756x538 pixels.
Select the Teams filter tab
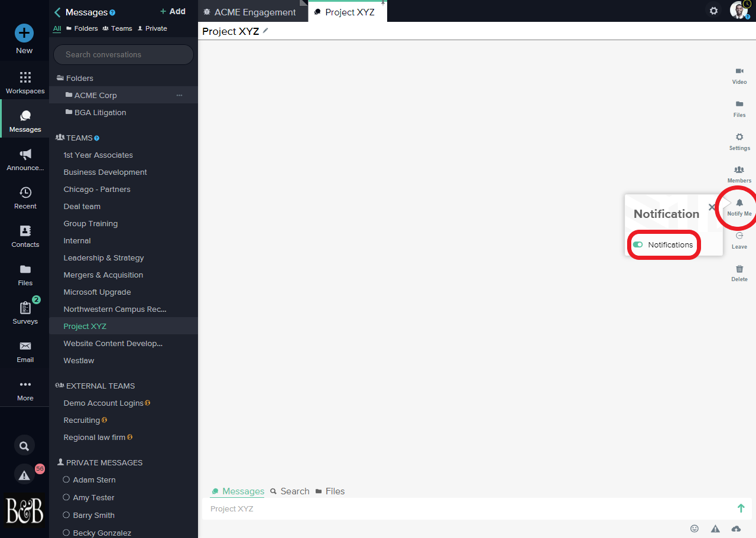click(118, 28)
